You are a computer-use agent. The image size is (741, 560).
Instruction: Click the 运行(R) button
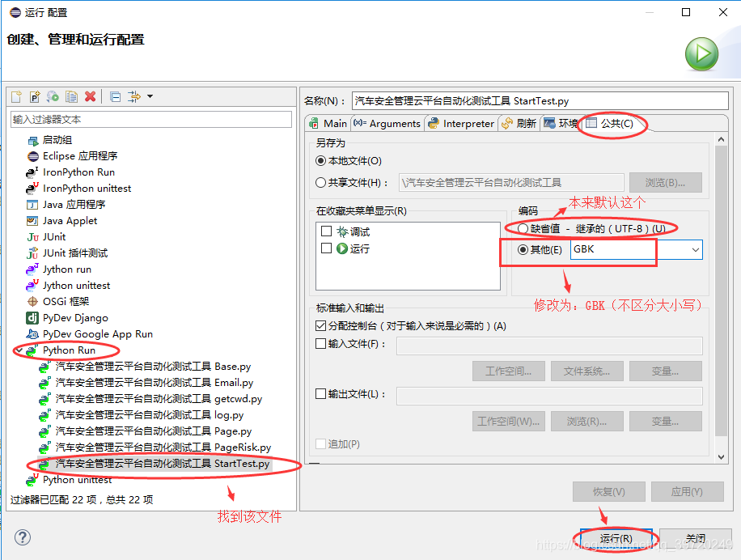pos(616,538)
